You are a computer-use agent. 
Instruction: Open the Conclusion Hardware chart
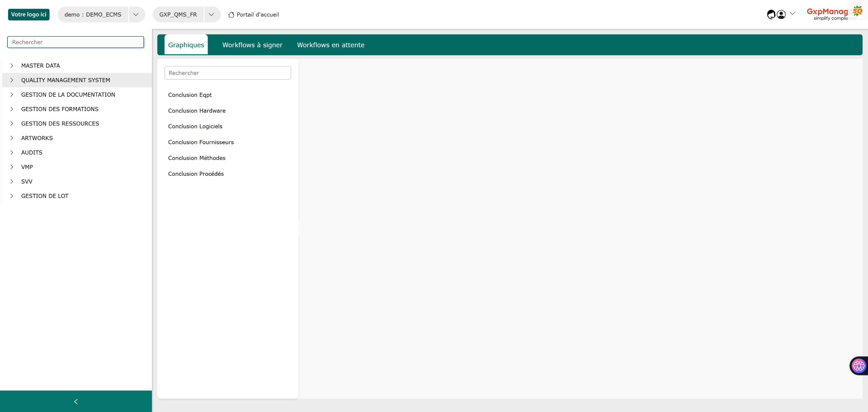pos(197,111)
